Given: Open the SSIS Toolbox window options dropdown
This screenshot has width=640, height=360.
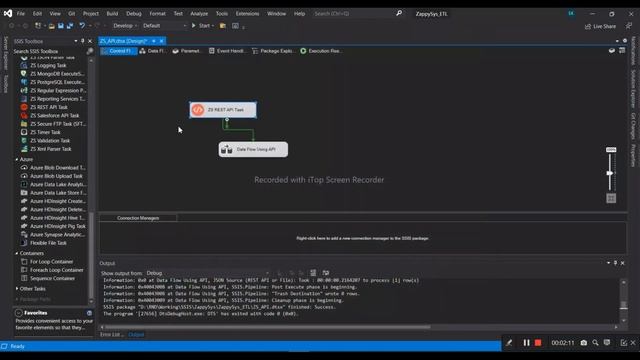Looking at the screenshot, I should point(76,41).
